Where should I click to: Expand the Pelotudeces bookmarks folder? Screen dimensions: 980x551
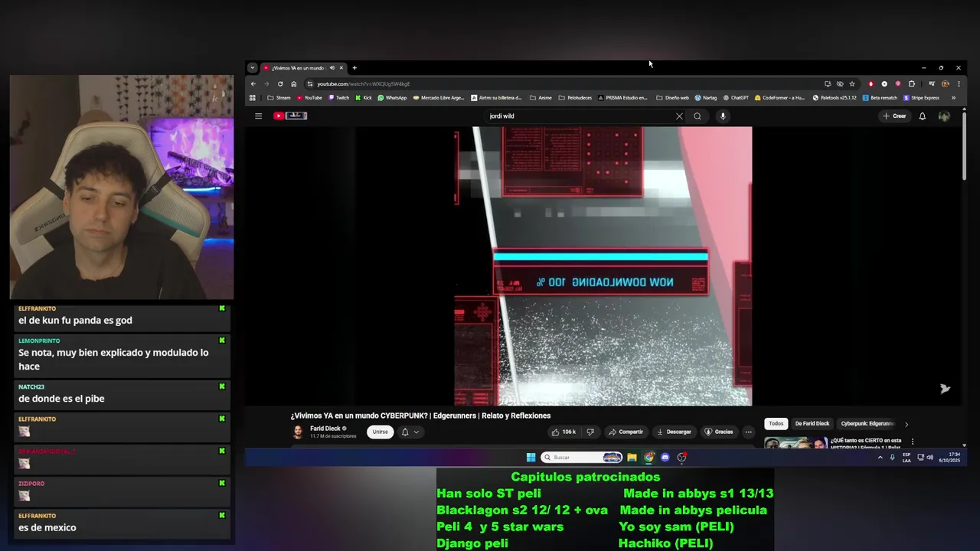(x=575, y=98)
